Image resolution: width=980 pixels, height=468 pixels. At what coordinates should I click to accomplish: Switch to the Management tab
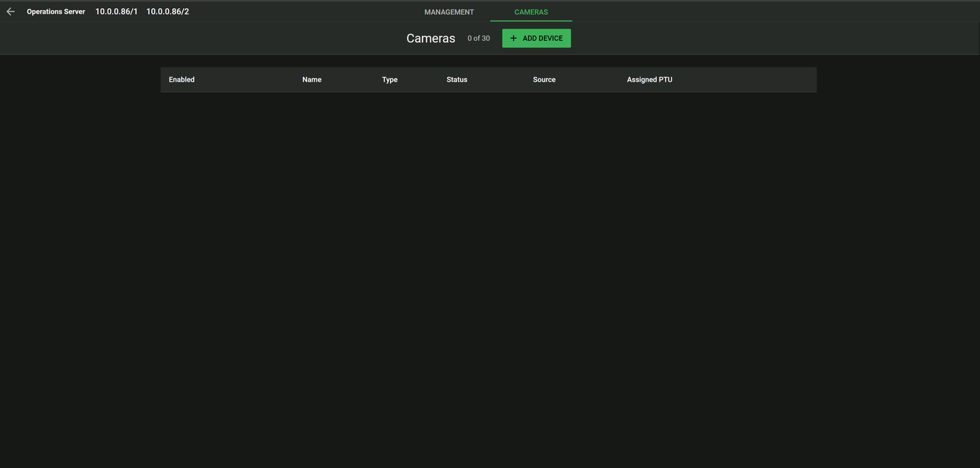coord(449,12)
